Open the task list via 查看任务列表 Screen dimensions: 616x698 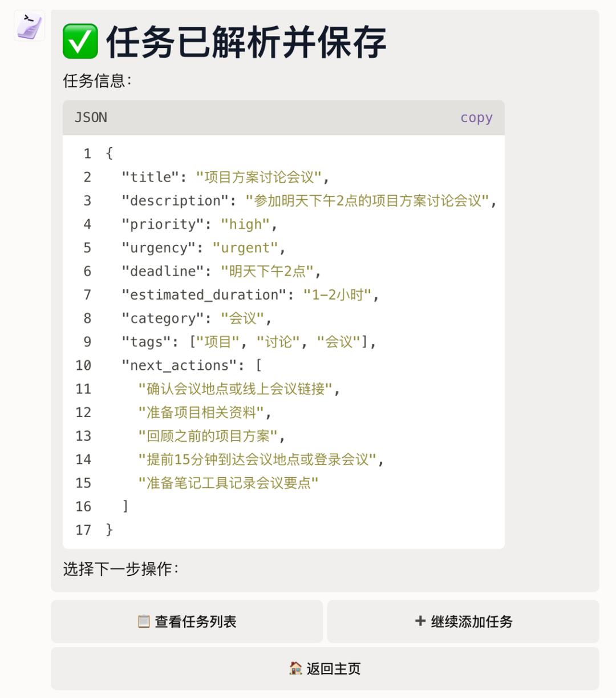[188, 622]
